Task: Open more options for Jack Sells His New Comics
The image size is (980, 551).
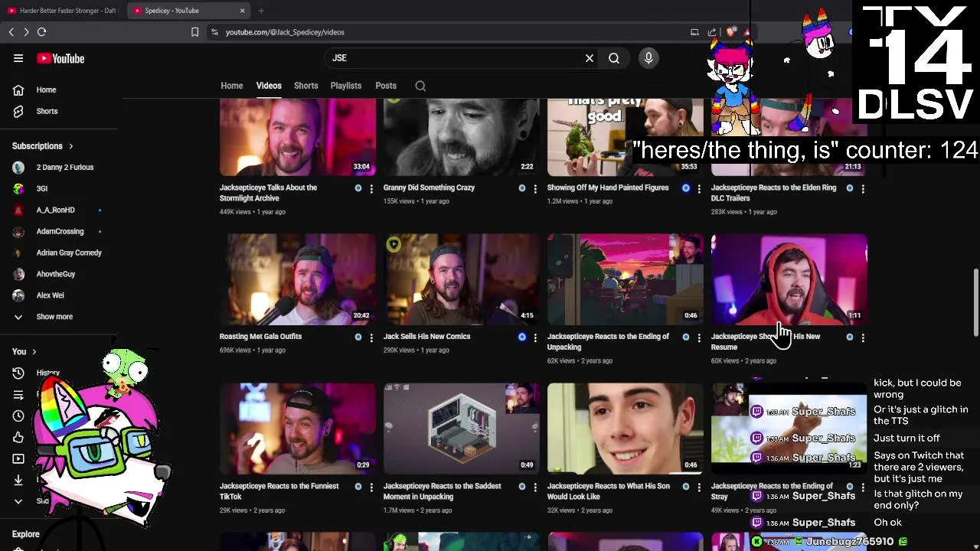Action: pyautogui.click(x=535, y=337)
